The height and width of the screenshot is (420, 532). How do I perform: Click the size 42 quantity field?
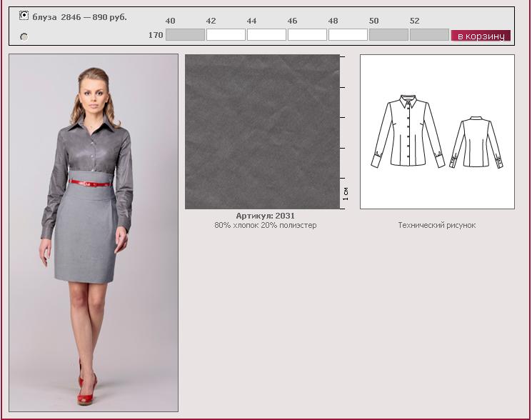point(226,34)
